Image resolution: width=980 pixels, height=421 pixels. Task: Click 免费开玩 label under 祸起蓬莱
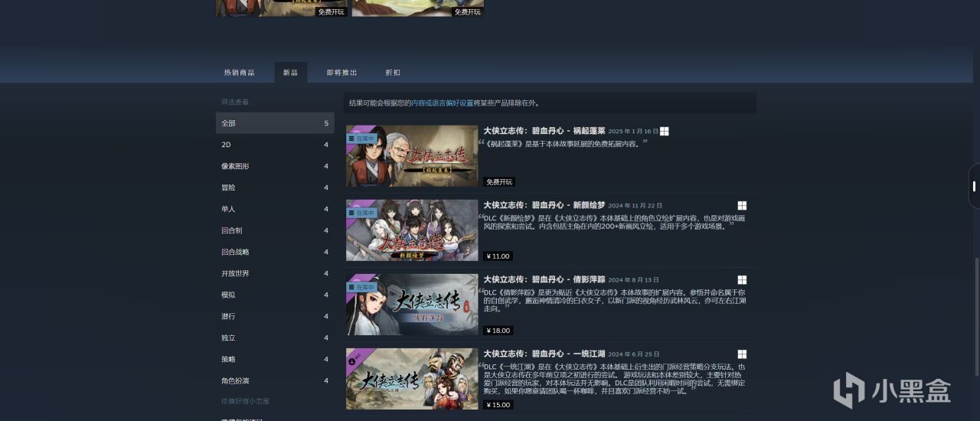[499, 182]
